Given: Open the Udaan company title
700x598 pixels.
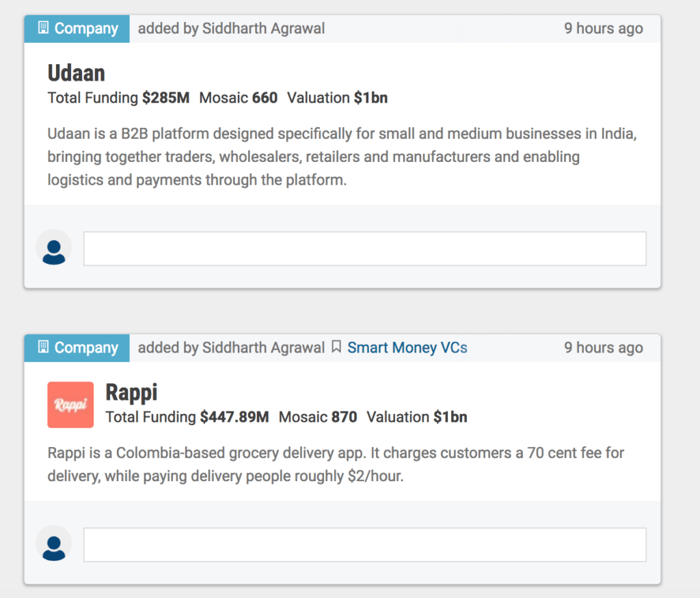Looking at the screenshot, I should [x=77, y=72].
